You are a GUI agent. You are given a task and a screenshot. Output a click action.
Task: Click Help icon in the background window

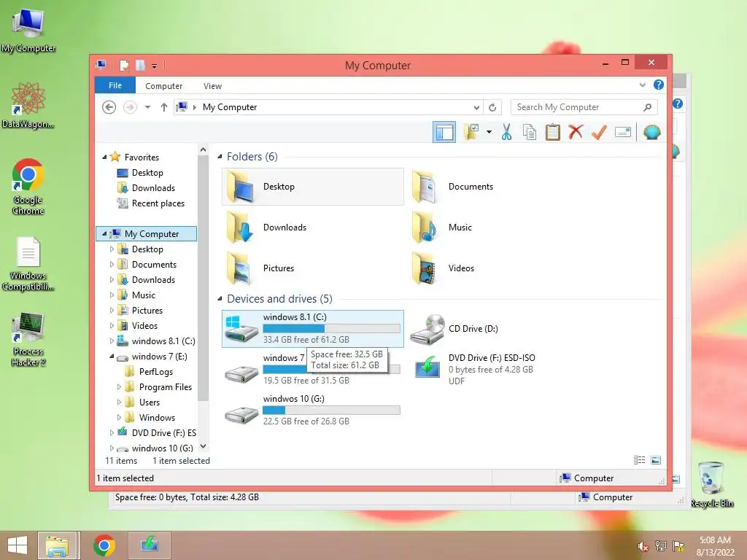click(678, 104)
